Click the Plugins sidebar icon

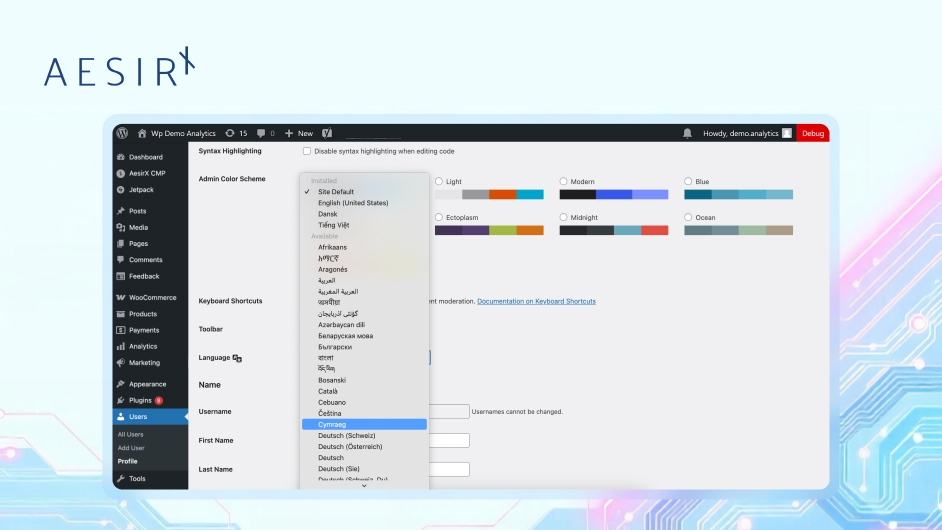(x=121, y=400)
